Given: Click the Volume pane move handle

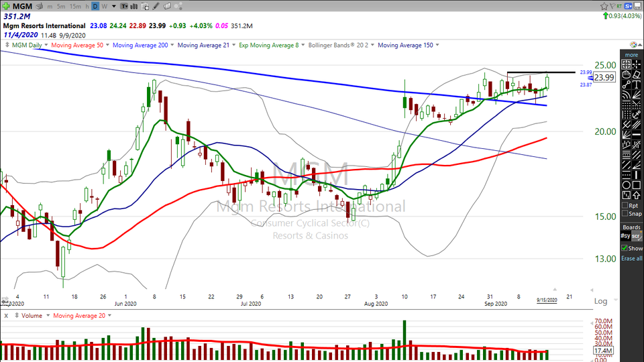Looking at the screenshot, I should pyautogui.click(x=17, y=316).
